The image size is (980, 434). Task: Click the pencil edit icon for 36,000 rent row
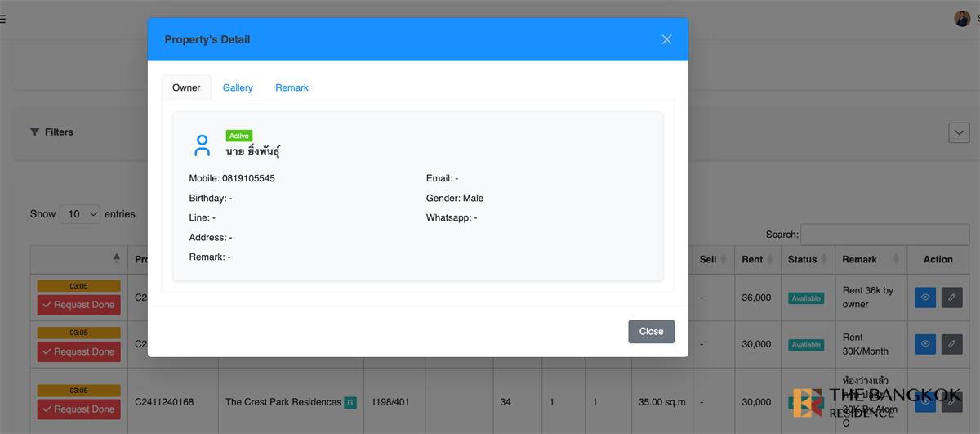point(951,298)
